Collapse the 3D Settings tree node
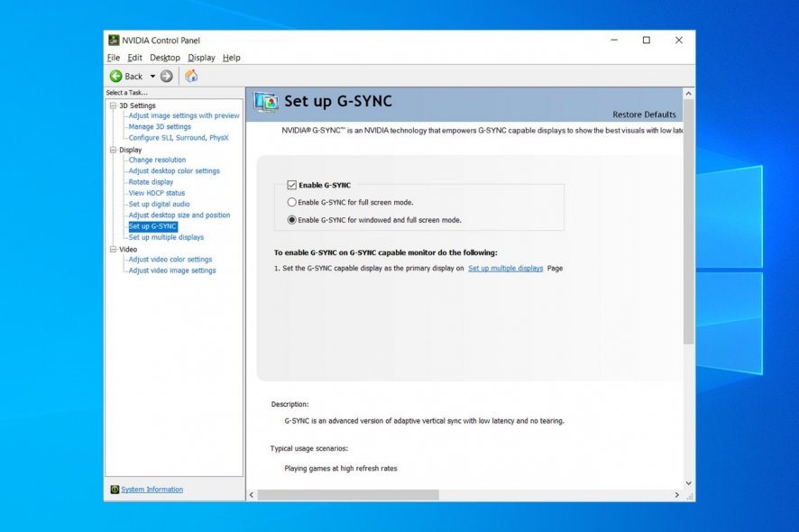799x532 pixels. (x=113, y=105)
